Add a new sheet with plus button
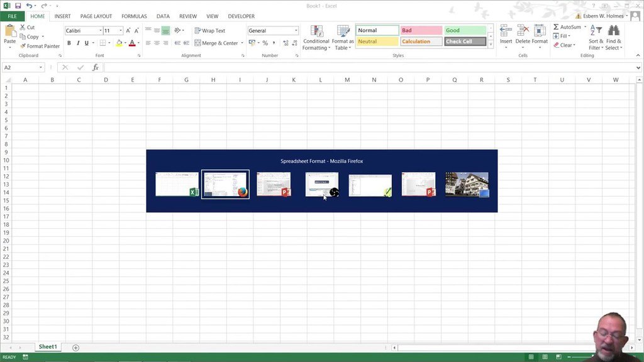 coord(75,348)
